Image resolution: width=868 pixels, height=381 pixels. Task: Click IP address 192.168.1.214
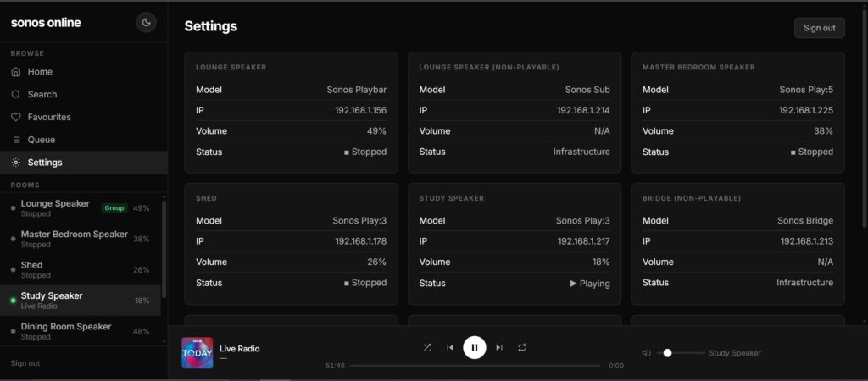pyautogui.click(x=583, y=111)
